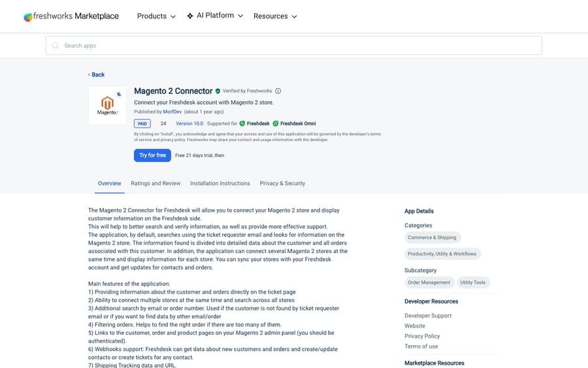The image size is (588, 368).
Task: Open the Privacy & Security tab
Action: [x=282, y=184]
